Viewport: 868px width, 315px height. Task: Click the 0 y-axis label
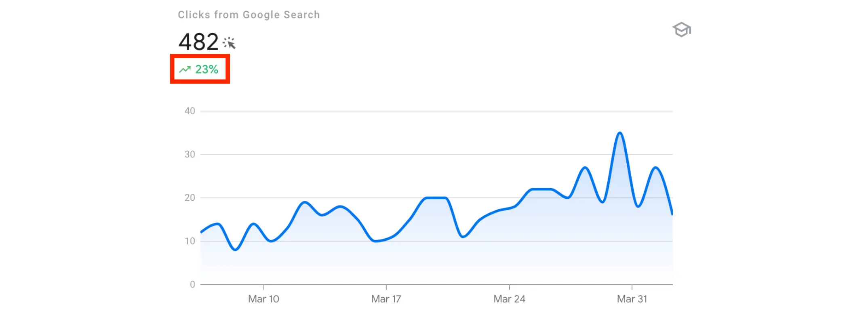(192, 284)
